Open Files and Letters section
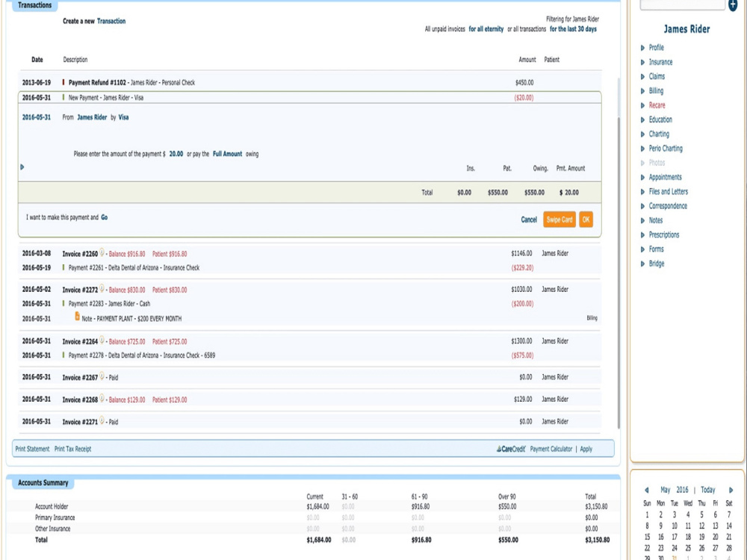This screenshot has width=747, height=560. (x=668, y=191)
